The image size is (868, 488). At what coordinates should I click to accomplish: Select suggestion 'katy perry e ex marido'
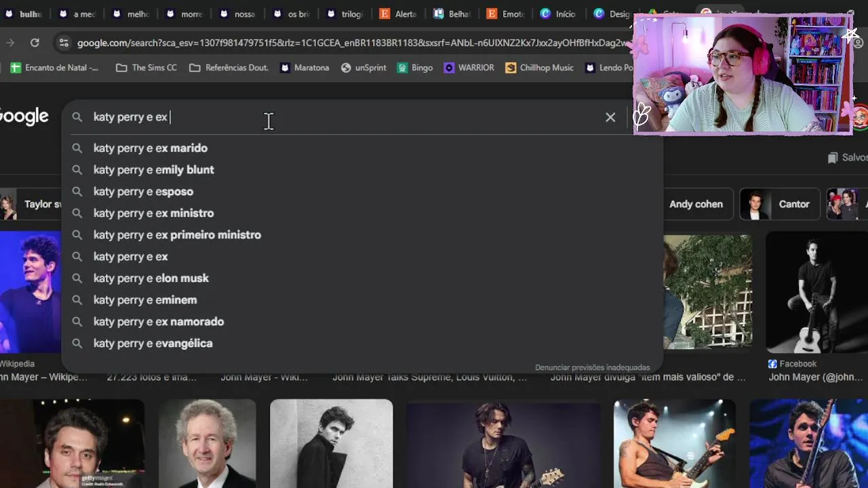[361, 148]
